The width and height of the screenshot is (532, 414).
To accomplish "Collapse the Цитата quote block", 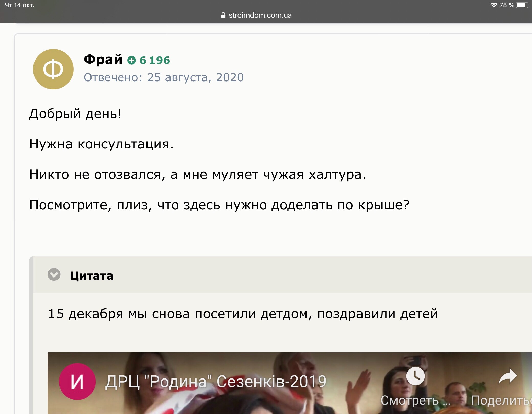I will [x=54, y=274].
